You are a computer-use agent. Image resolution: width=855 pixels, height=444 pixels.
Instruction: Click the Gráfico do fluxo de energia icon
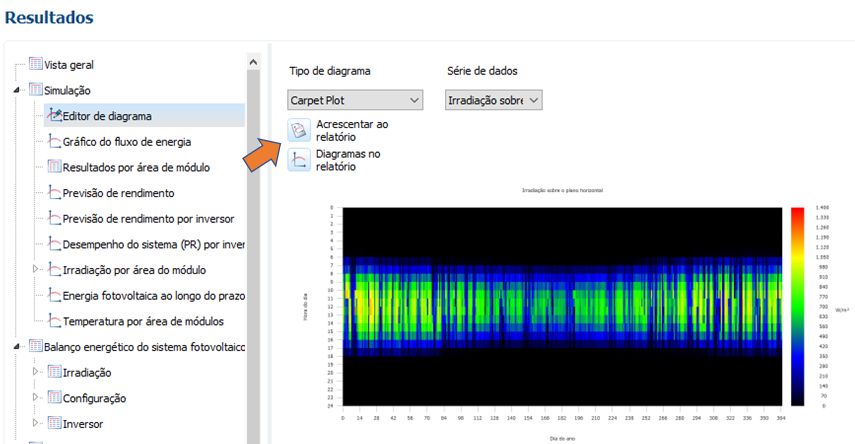(54, 142)
